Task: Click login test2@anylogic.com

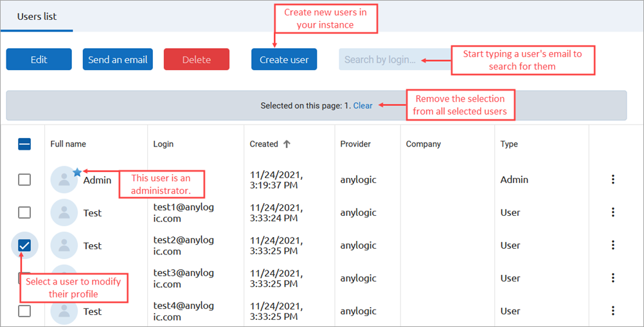Action: pos(184,245)
